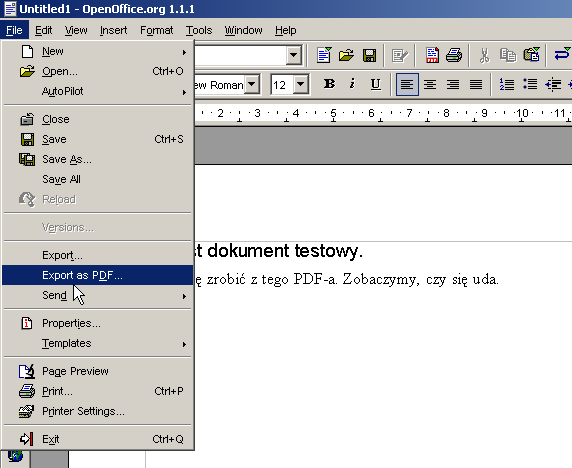Open the Window menu
This screenshot has width=572, height=468.
[x=243, y=30]
